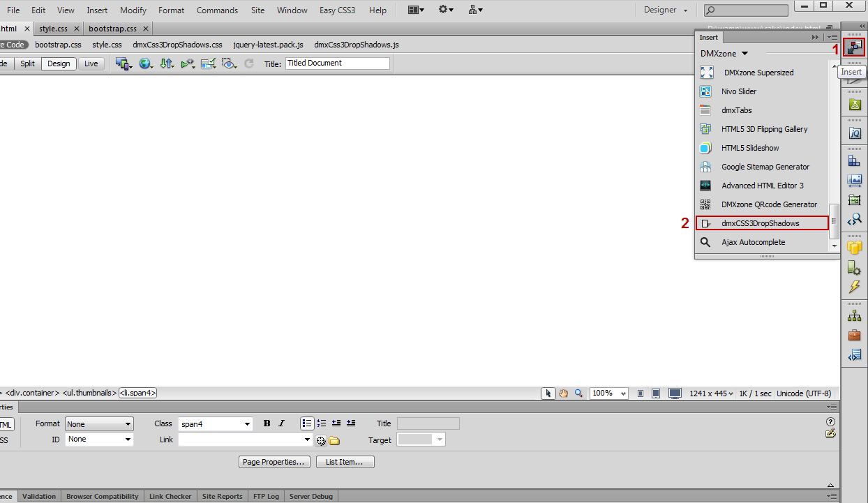The width and height of the screenshot is (868, 503).
Task: Open the site map hierarchy icon
Action: [854, 316]
